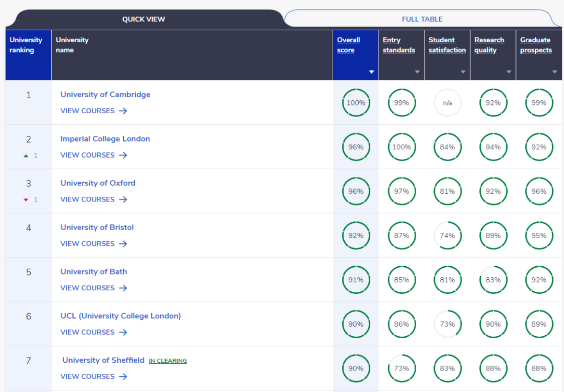Select the Quick View tab
The image size is (564, 392).
pyautogui.click(x=144, y=19)
